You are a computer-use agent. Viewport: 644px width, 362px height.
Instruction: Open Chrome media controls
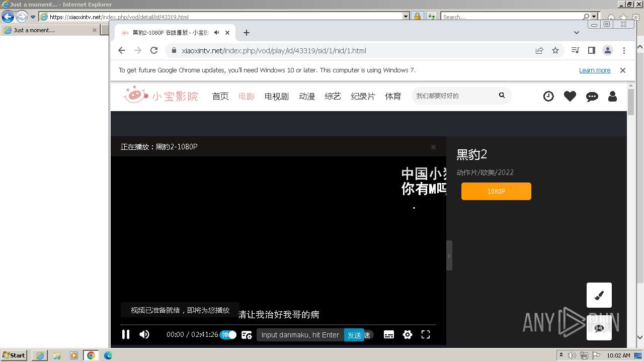point(576,50)
